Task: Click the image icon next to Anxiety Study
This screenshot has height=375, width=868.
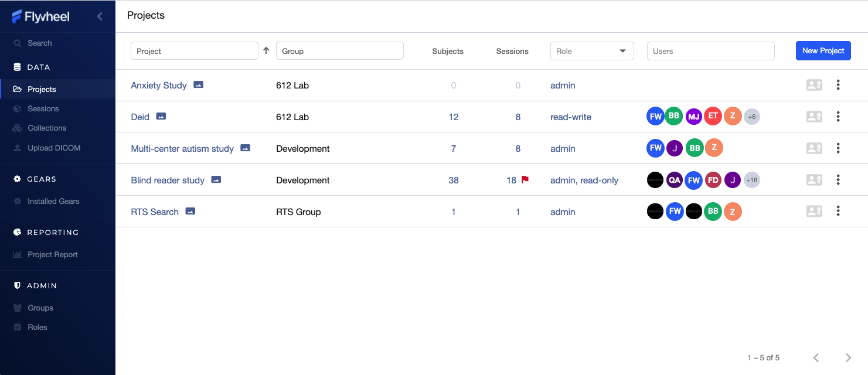Action: (199, 85)
